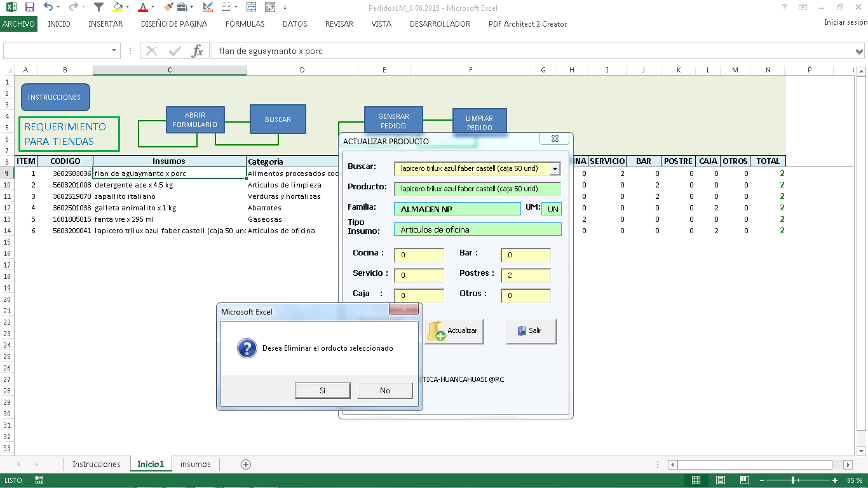Activate the Filter icon in Quick Access Toolbar
Screen dimensions: 868x488
pyautogui.click(x=97, y=7)
